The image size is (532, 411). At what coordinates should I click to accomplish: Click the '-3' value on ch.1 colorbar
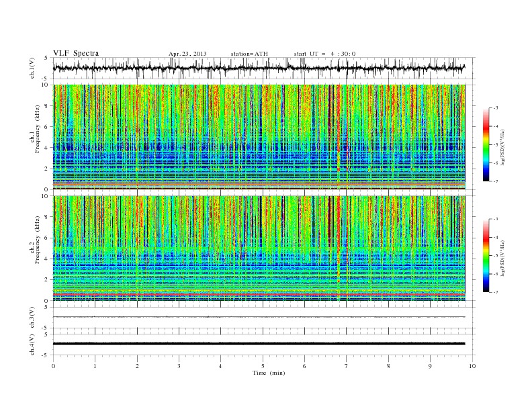tap(496, 108)
